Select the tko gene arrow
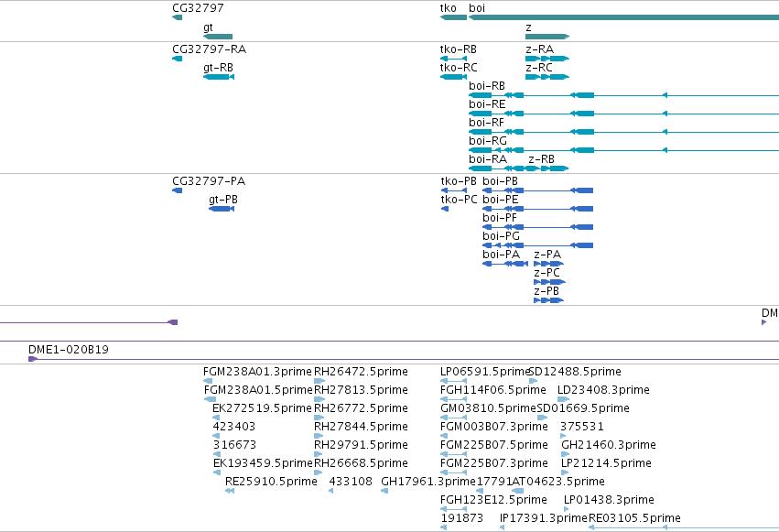779x532 pixels. point(453,17)
